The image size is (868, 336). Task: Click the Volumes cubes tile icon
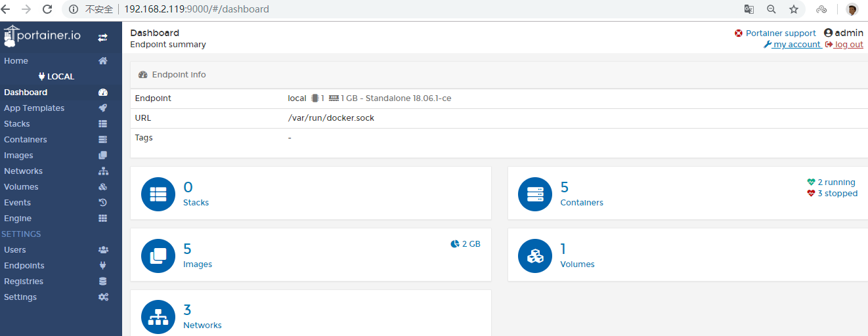point(535,255)
